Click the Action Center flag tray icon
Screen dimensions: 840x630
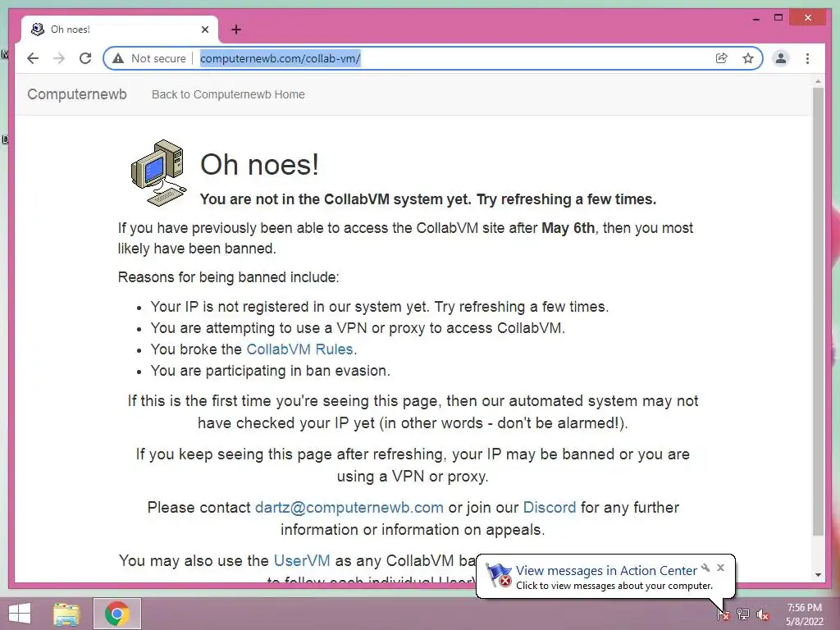pos(724,614)
